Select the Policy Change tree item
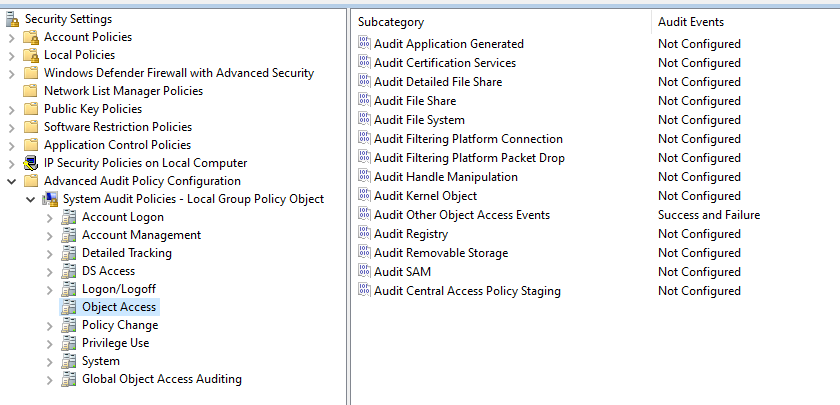This screenshot has width=840, height=405. [x=119, y=325]
